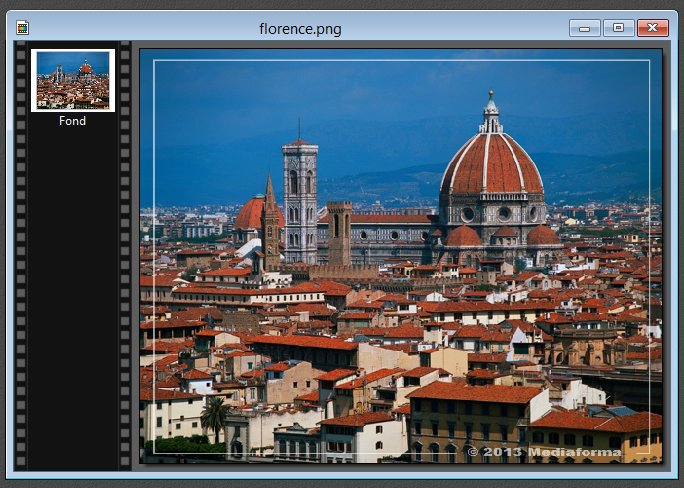Click the 2013 Mediaforma copyright watermark
Viewport: 684px width, 488px height.
pos(544,452)
